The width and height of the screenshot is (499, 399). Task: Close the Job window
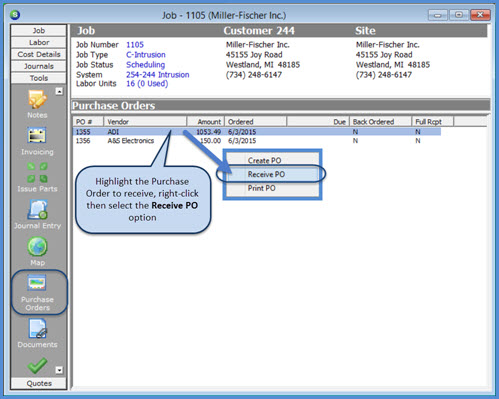click(480, 15)
